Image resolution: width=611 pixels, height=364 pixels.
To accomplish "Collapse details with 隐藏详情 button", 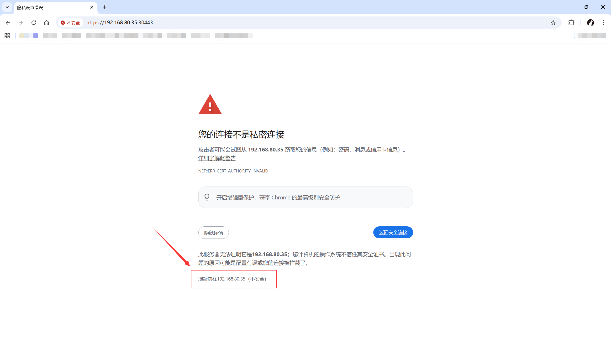I will click(x=213, y=233).
